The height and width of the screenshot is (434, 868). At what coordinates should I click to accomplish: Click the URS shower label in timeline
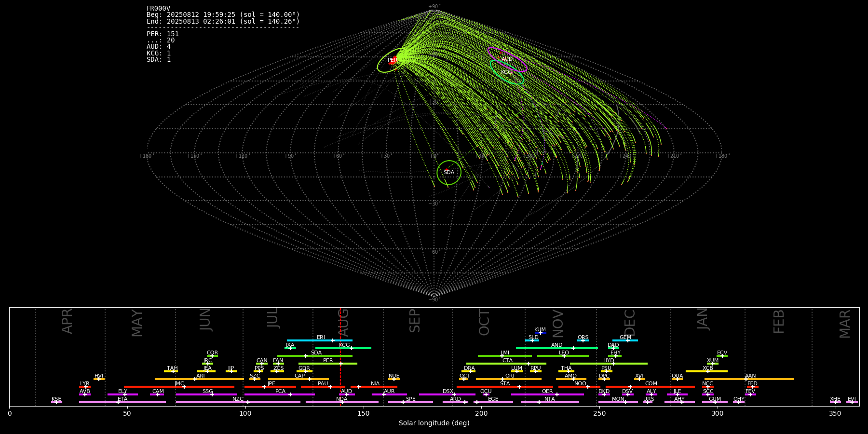coord(649,399)
